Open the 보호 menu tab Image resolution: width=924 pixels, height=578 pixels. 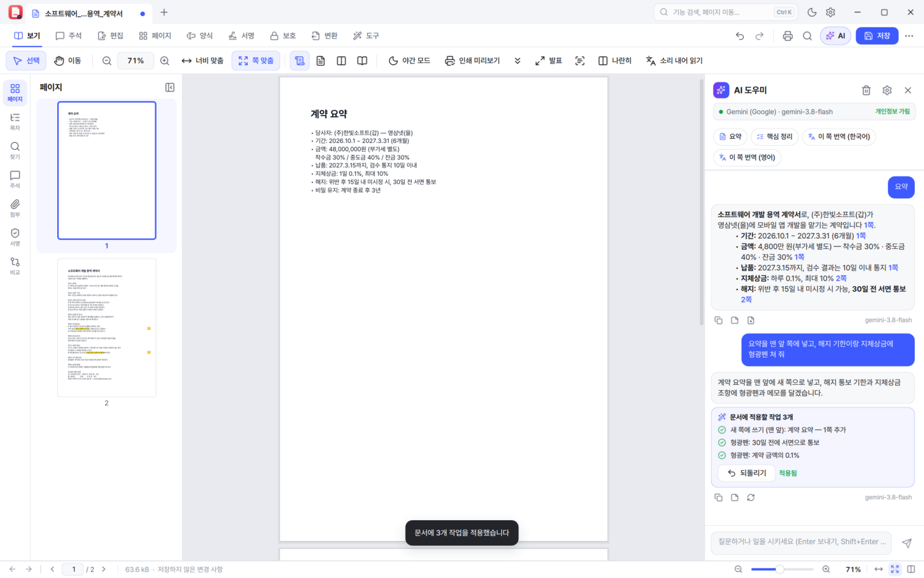click(x=283, y=36)
